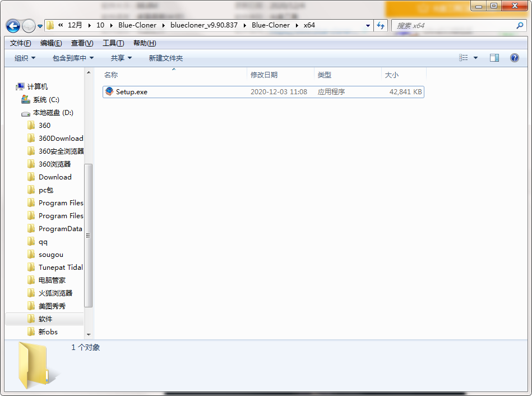The width and height of the screenshot is (532, 396).
Task: Open the 新obs folder
Action: coord(48,332)
